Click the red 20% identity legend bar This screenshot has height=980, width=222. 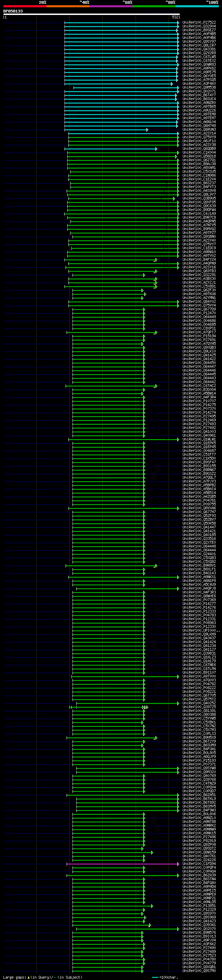[x=25, y=6]
